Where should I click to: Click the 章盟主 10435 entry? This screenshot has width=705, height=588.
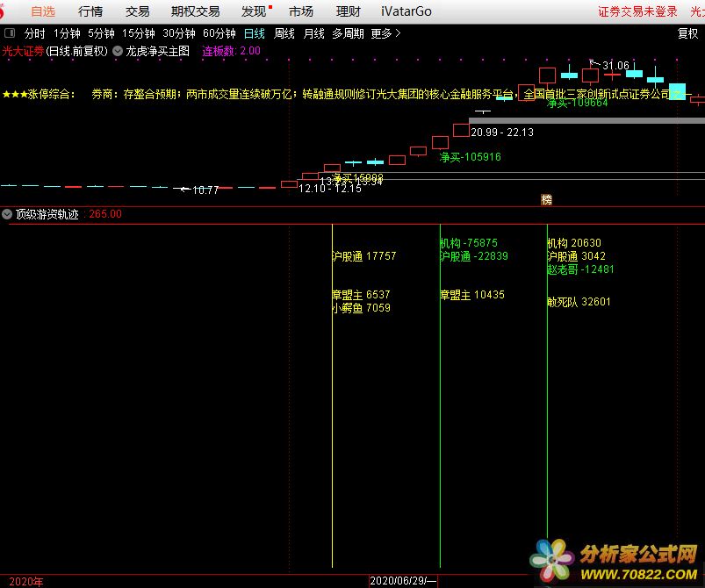coord(472,295)
